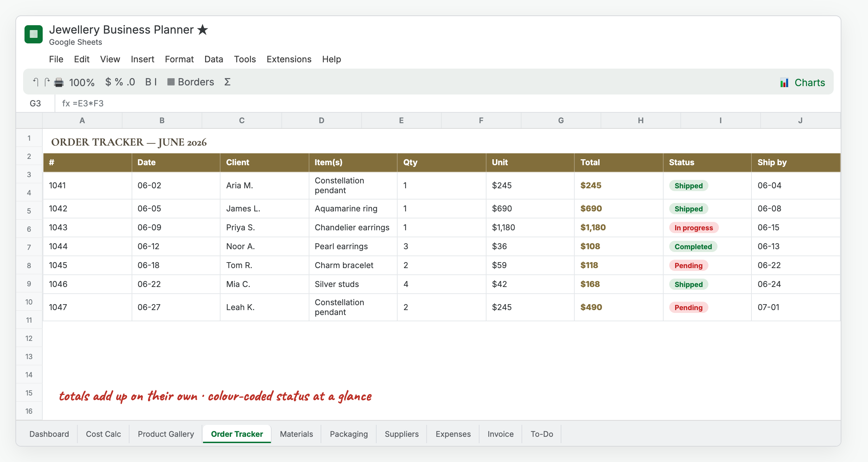This screenshot has height=462, width=868.
Task: Open the Charts button
Action: click(803, 83)
